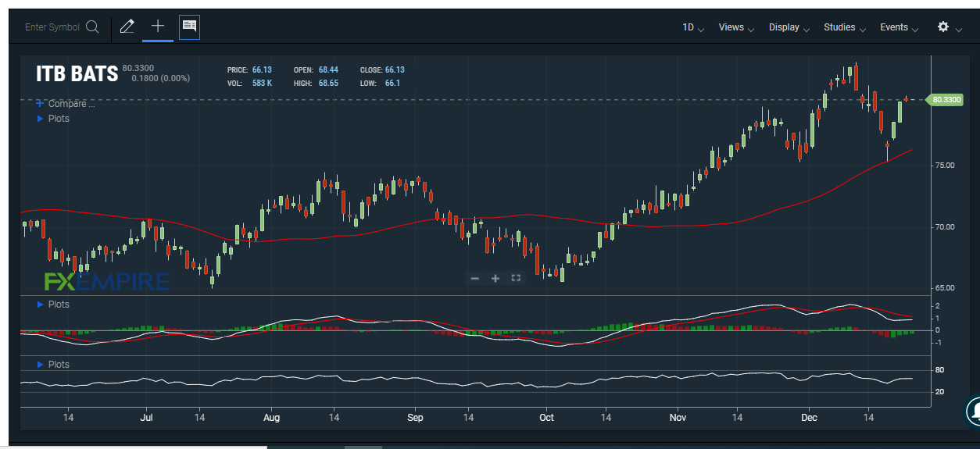Click the Jul date axis label

pos(146,418)
